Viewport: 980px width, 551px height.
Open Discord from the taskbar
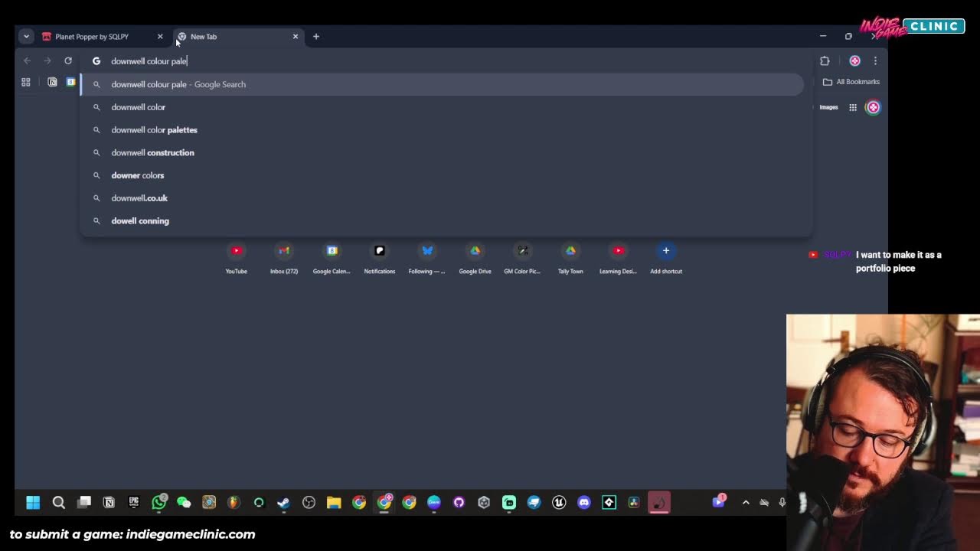[584, 503]
